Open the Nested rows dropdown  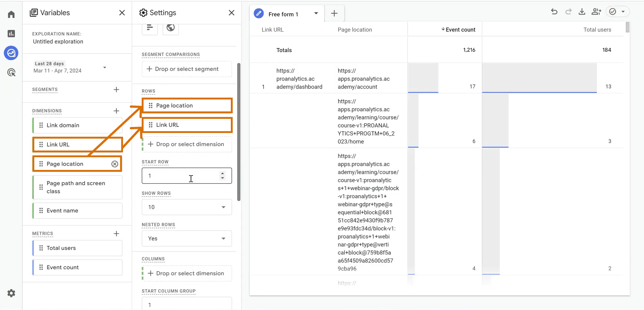click(187, 238)
